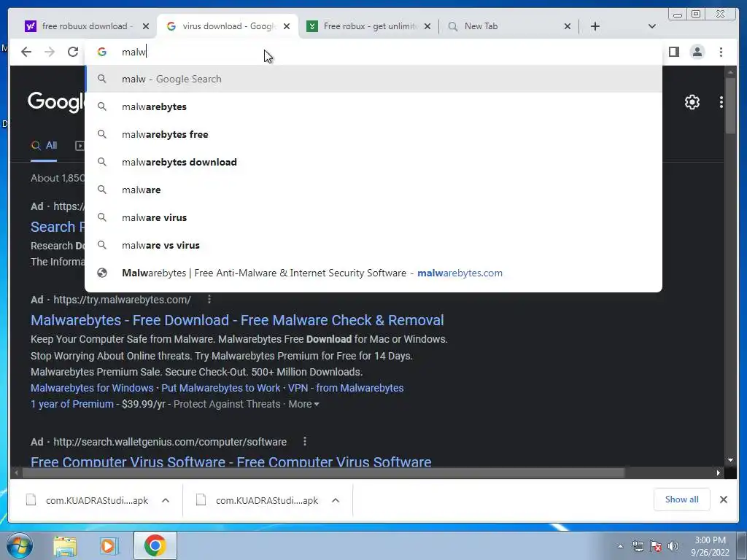Go back with the browser back arrow

26,52
